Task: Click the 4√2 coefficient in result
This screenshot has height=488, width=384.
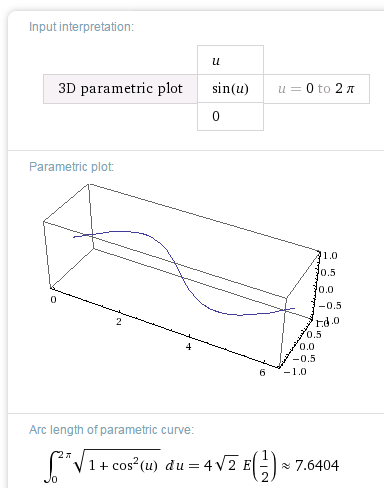Action: coord(221,465)
